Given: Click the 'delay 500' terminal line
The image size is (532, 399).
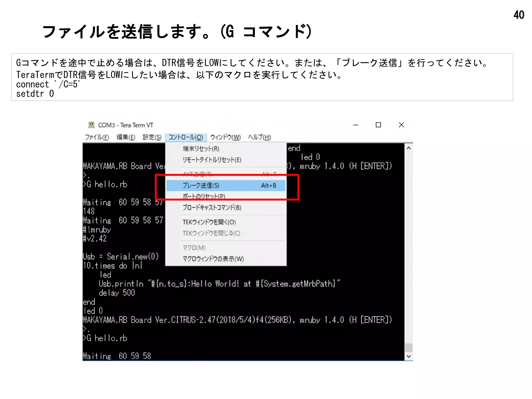Looking at the screenshot, I should click(117, 293).
